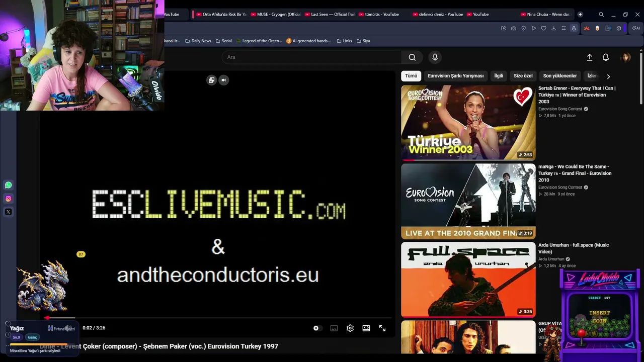Open the browser downloads icon
The height and width of the screenshot is (362, 644).
[554, 28]
